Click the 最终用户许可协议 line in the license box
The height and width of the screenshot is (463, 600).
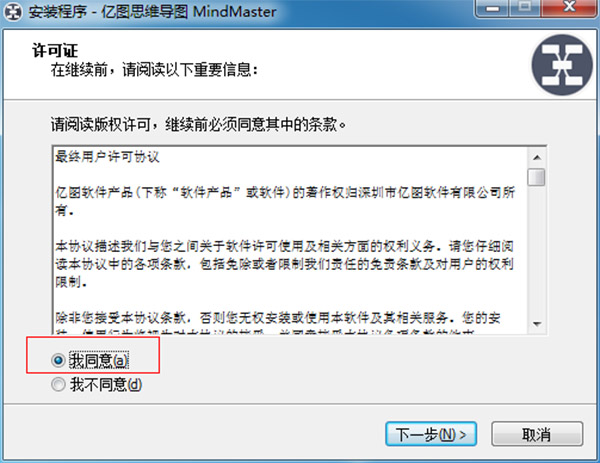pyautogui.click(x=108, y=157)
